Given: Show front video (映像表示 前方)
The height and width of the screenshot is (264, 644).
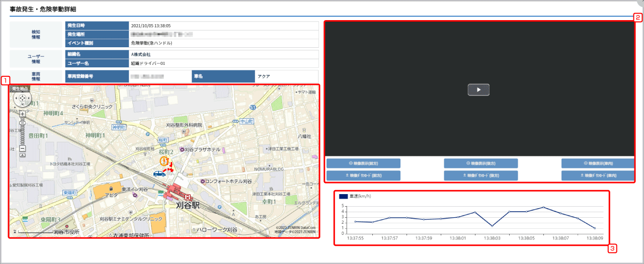Looking at the screenshot, I should tap(363, 163).
